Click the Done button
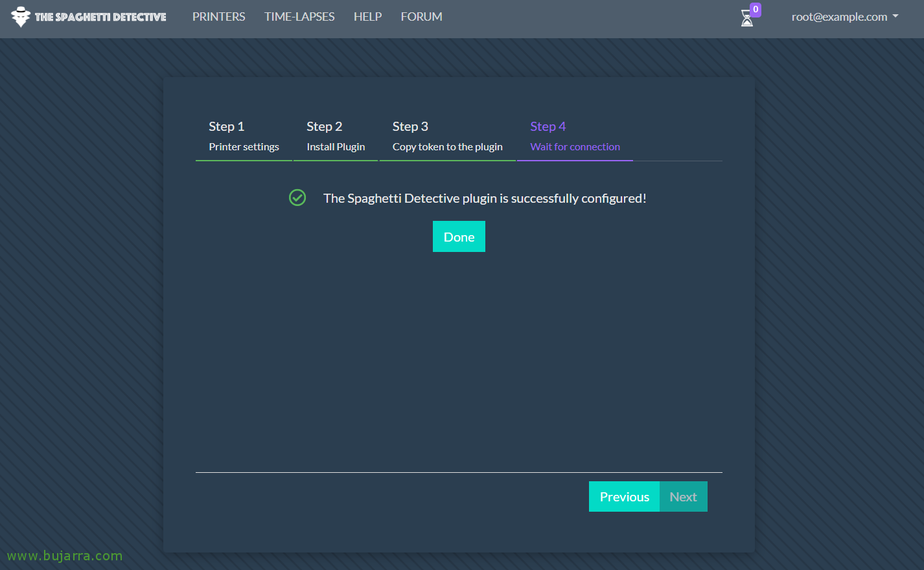Screen dimensions: 924x570 [459, 236]
